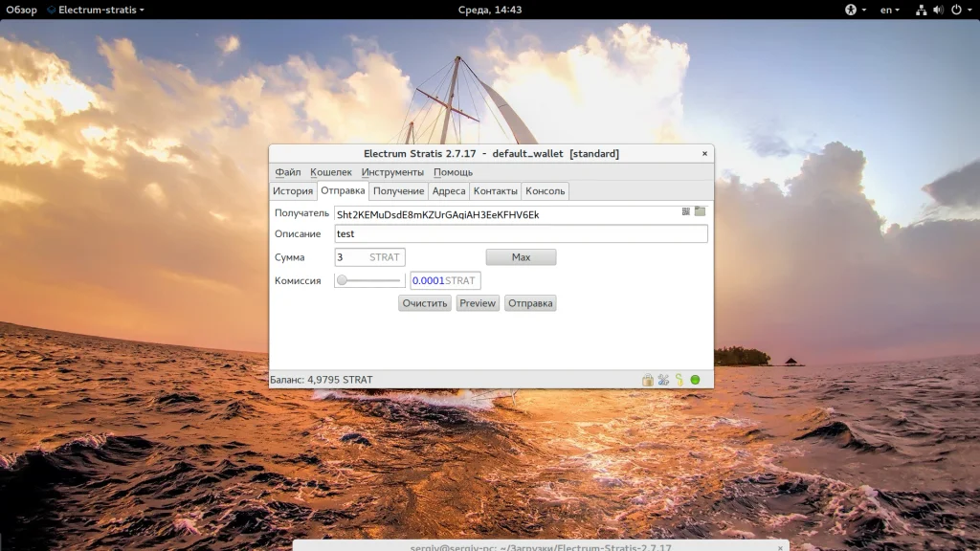Click the wired network icon in top bar

coord(921,10)
